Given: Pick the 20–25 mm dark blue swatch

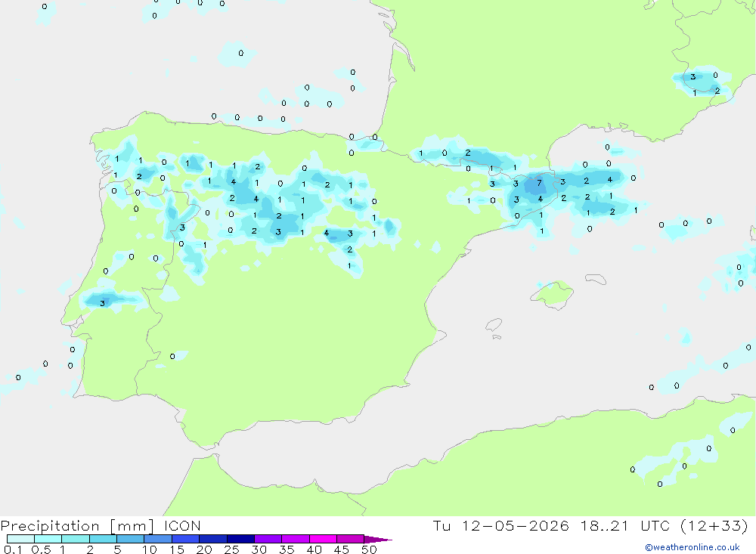Looking at the screenshot, I should tap(213, 539).
